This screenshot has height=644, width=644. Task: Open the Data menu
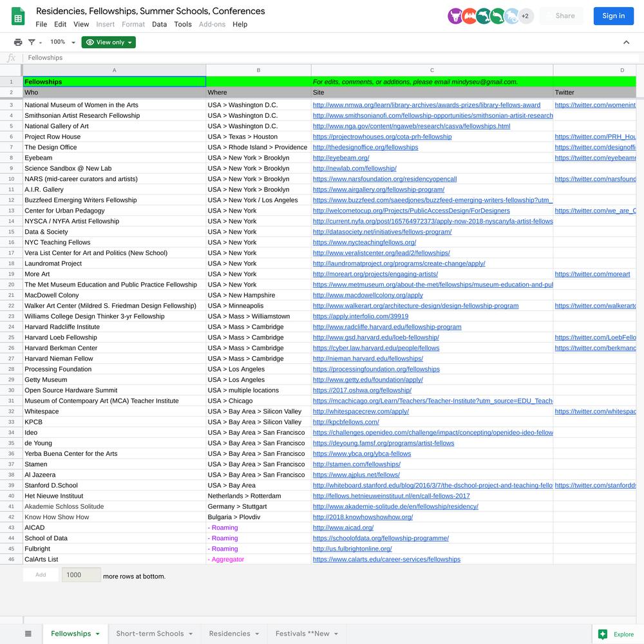(x=159, y=24)
